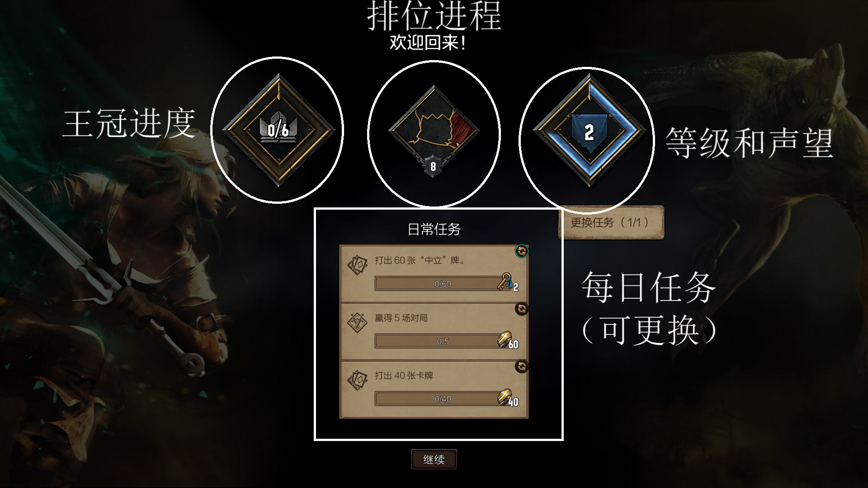Click the blue level 2 banner badge
This screenshot has width=868, height=488.
[x=589, y=131]
